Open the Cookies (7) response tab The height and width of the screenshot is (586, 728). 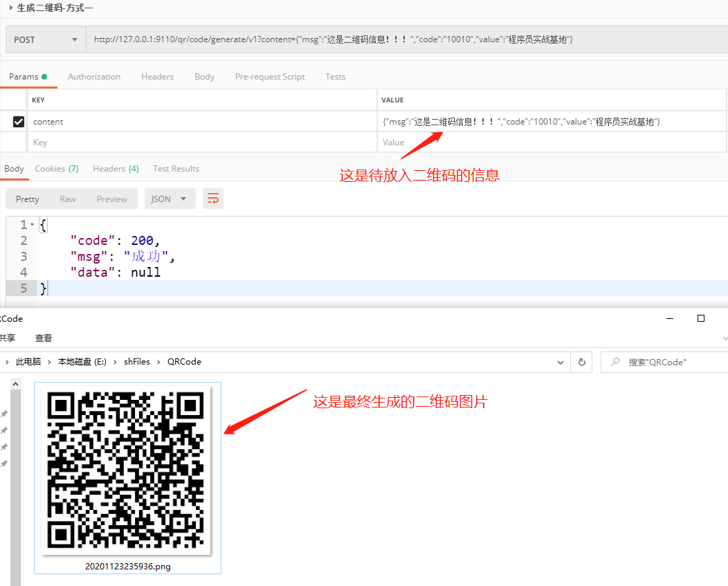[57, 169]
